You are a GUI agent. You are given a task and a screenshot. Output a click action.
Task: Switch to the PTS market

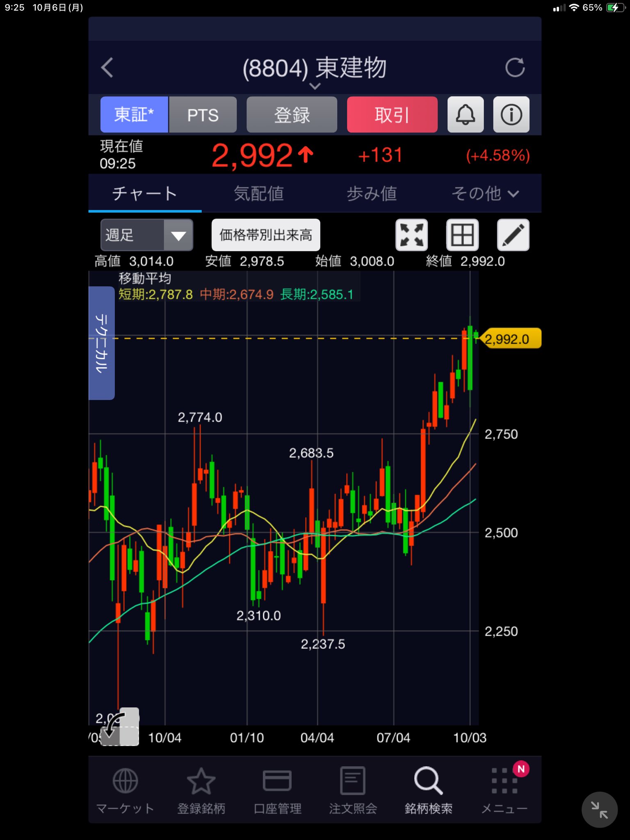click(x=203, y=114)
